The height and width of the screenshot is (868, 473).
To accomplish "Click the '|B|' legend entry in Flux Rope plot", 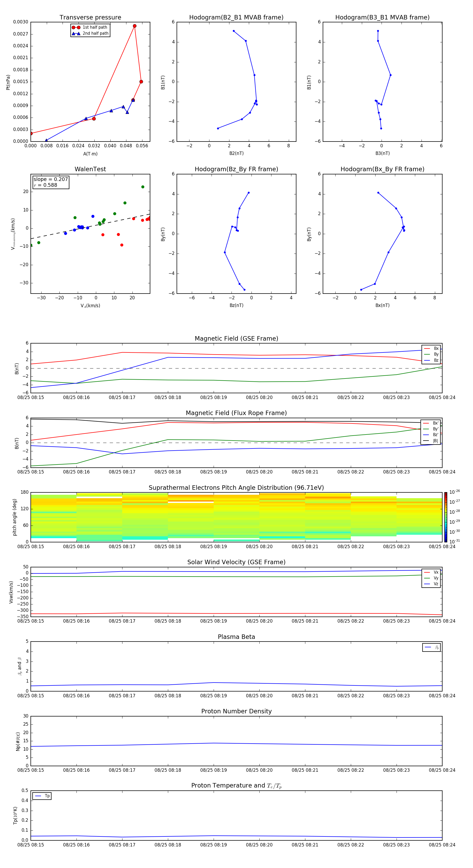I will click(x=431, y=441).
